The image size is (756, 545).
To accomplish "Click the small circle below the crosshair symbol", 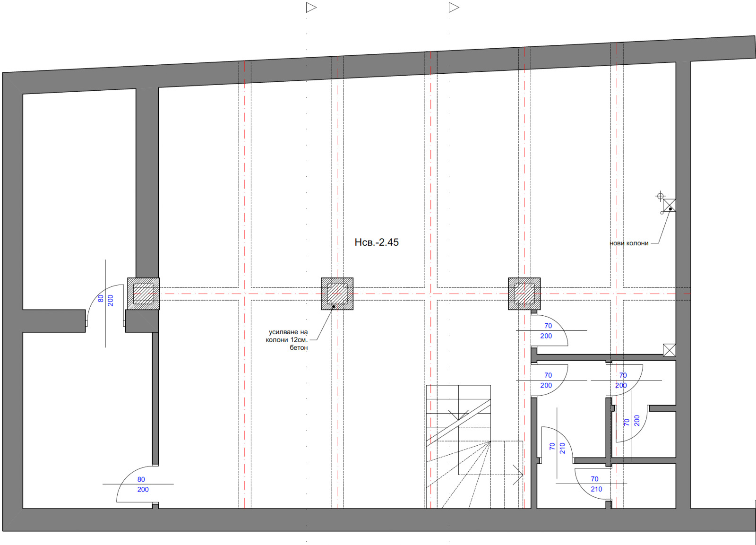I will coord(661,213).
